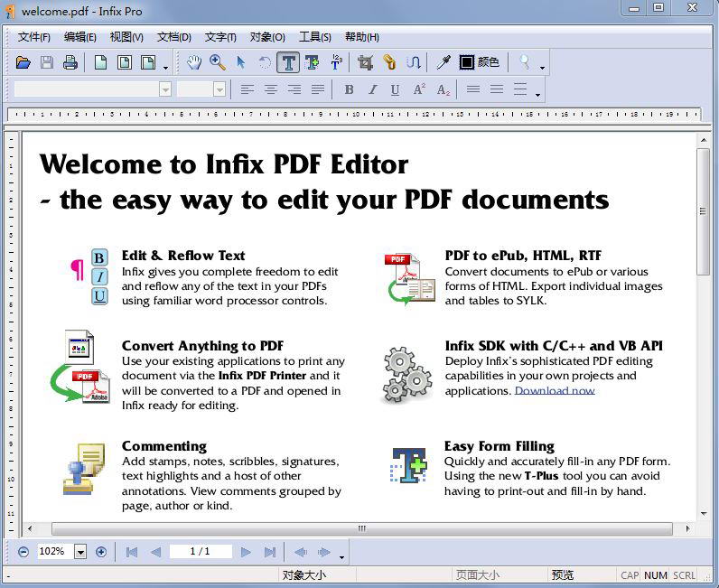The image size is (719, 588).
Task: Click the 102% zoom value field
Action: 55,551
